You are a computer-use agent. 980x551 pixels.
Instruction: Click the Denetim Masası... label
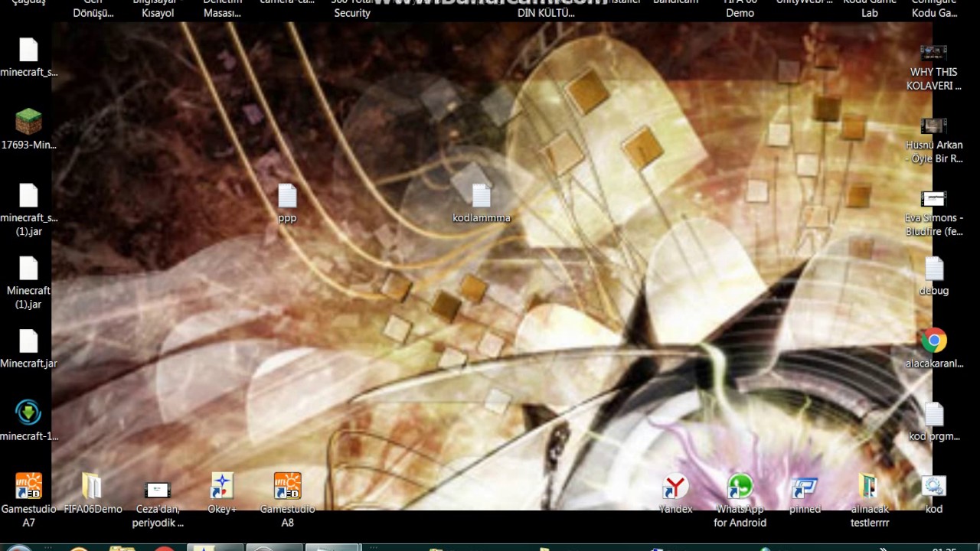(x=222, y=7)
